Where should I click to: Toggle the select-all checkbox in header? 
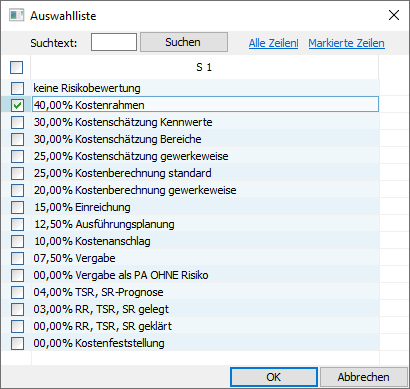click(x=16, y=67)
